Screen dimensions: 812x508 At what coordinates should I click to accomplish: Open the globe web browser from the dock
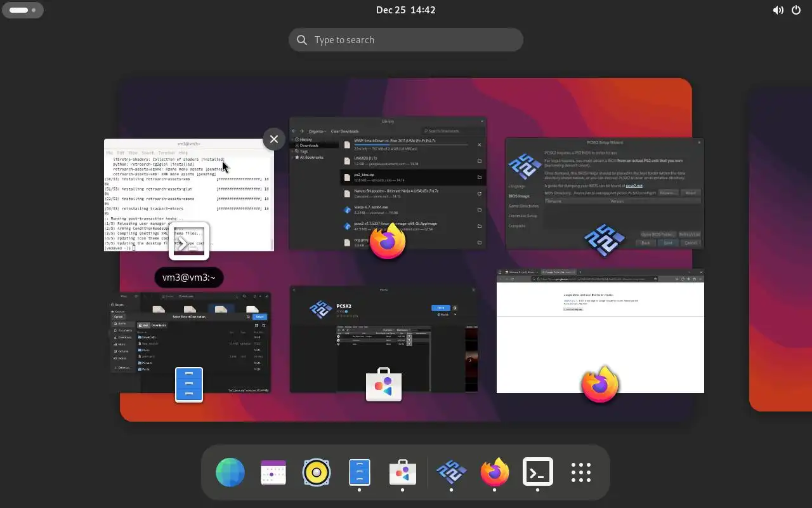[230, 472]
